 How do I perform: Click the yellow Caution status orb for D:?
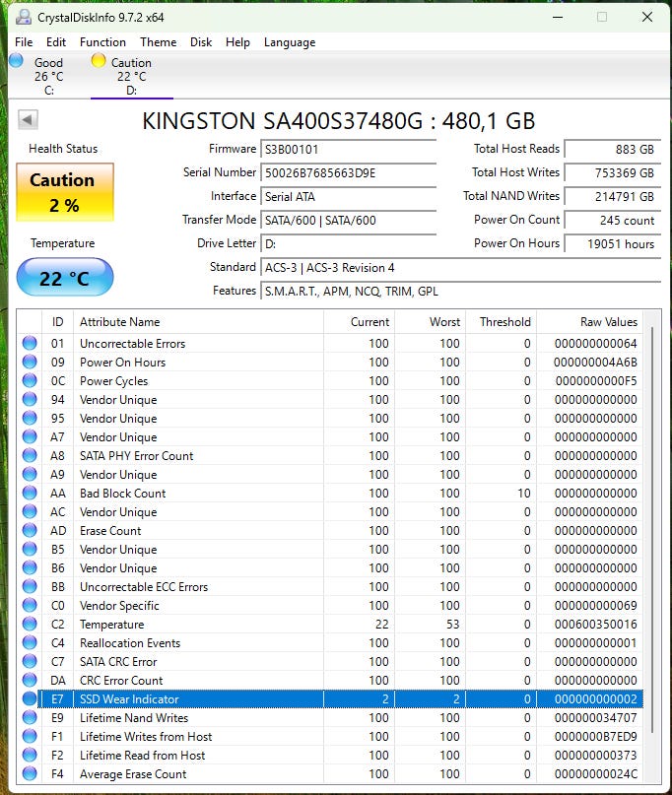[99, 60]
